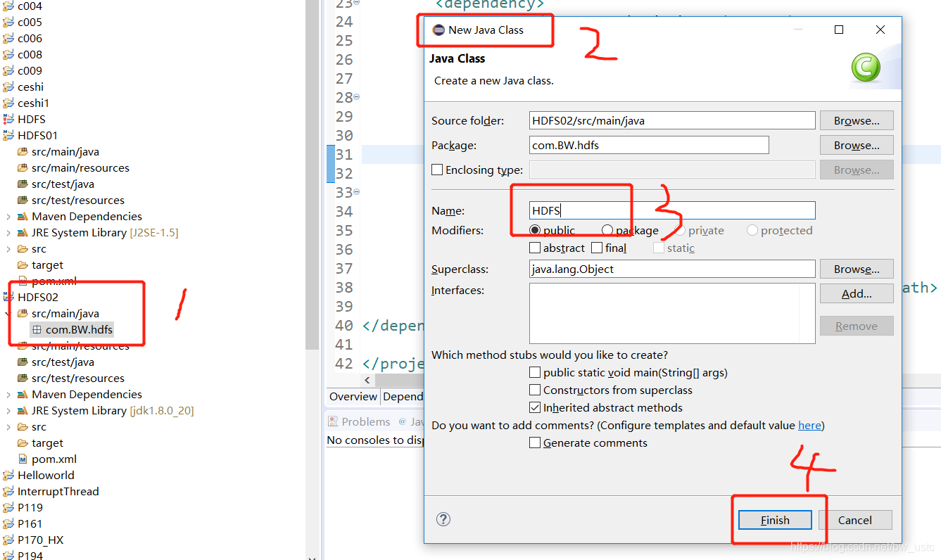The width and height of the screenshot is (941, 560).
Task: Click HDFS01 src/main/resources folder icon
Action: [23, 167]
